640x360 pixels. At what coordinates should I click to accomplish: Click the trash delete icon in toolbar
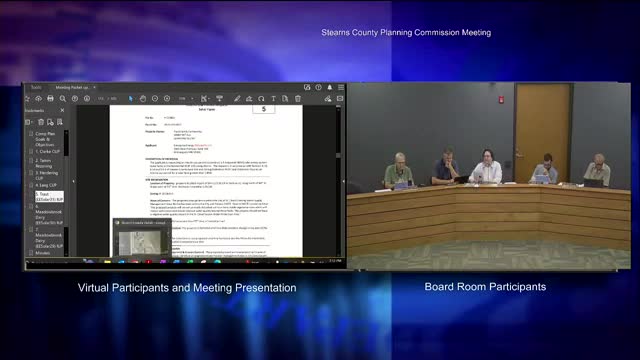298,98
